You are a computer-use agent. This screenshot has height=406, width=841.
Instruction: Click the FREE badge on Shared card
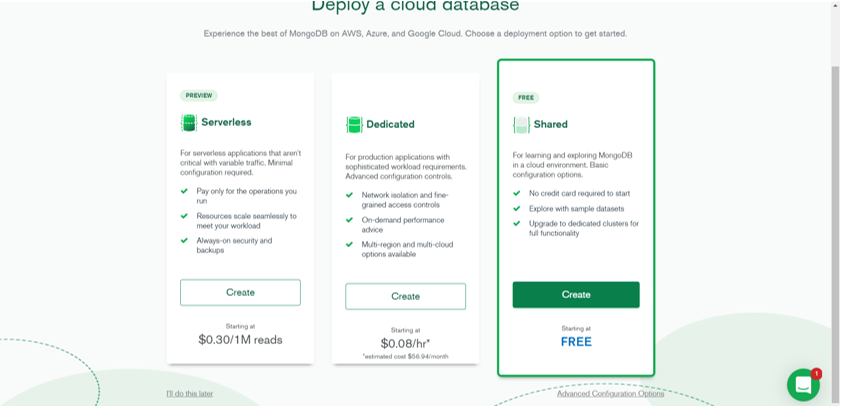click(x=526, y=98)
